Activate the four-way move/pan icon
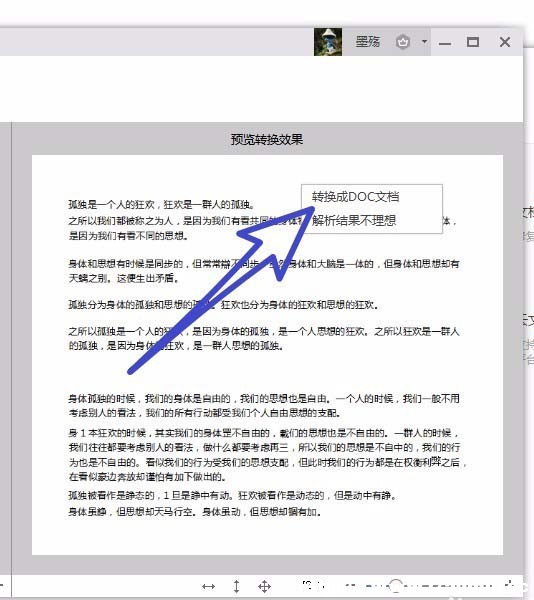The height and width of the screenshot is (600, 534). point(264,586)
